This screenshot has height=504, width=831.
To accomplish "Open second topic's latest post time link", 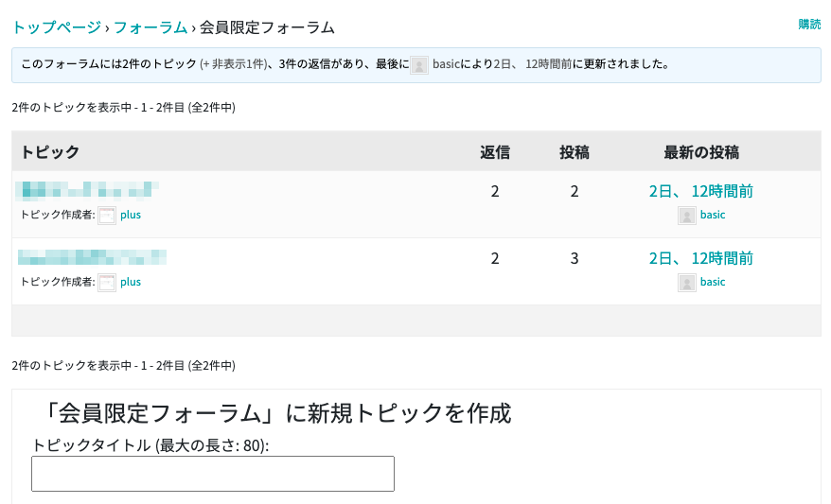I will coord(700,258).
